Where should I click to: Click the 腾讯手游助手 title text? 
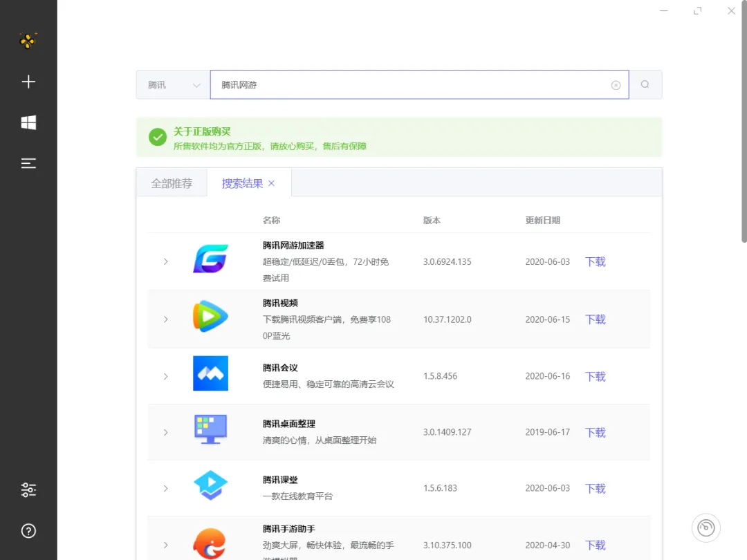click(x=289, y=529)
